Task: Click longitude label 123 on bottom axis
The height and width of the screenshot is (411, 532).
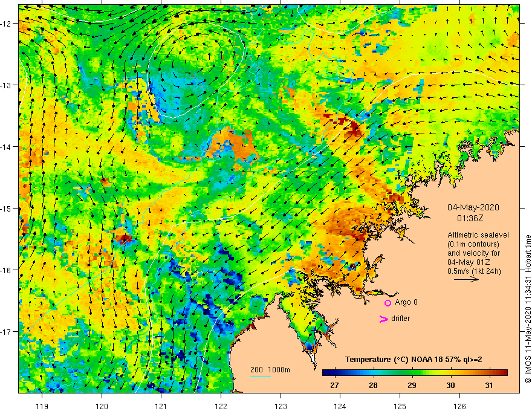Action: 281,406
